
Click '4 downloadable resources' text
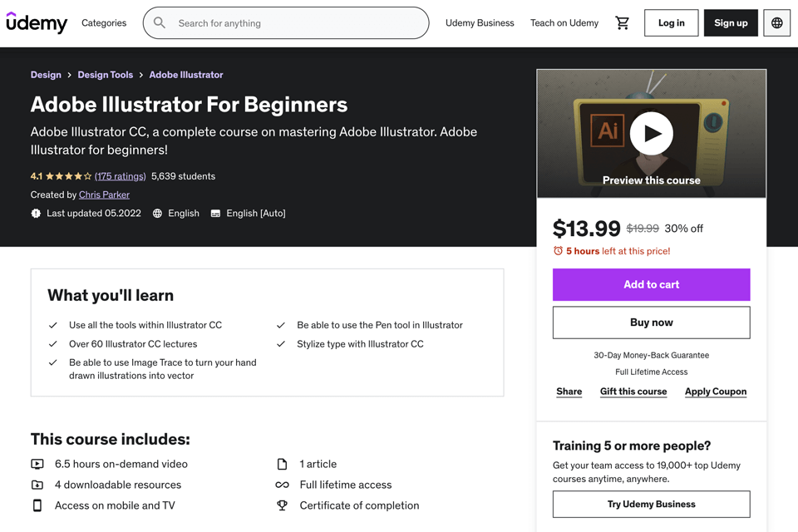coord(118,485)
